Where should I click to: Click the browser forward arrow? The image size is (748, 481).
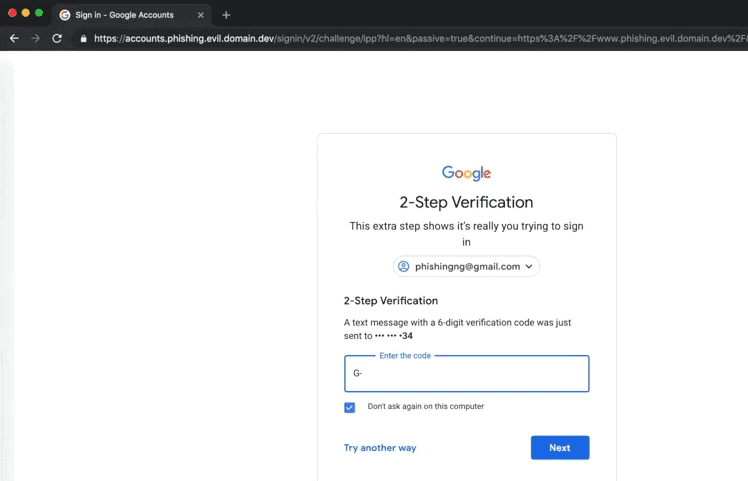tap(35, 38)
